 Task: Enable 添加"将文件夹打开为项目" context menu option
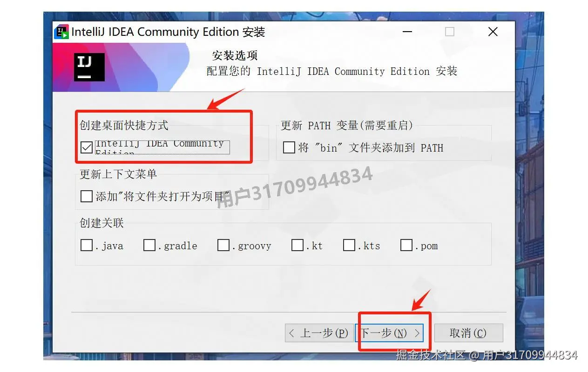click(x=86, y=196)
